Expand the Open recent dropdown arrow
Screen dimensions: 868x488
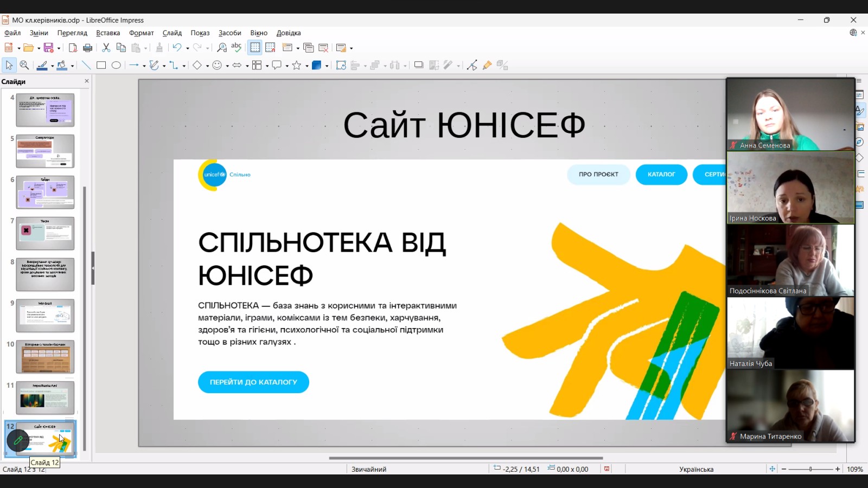tap(39, 48)
